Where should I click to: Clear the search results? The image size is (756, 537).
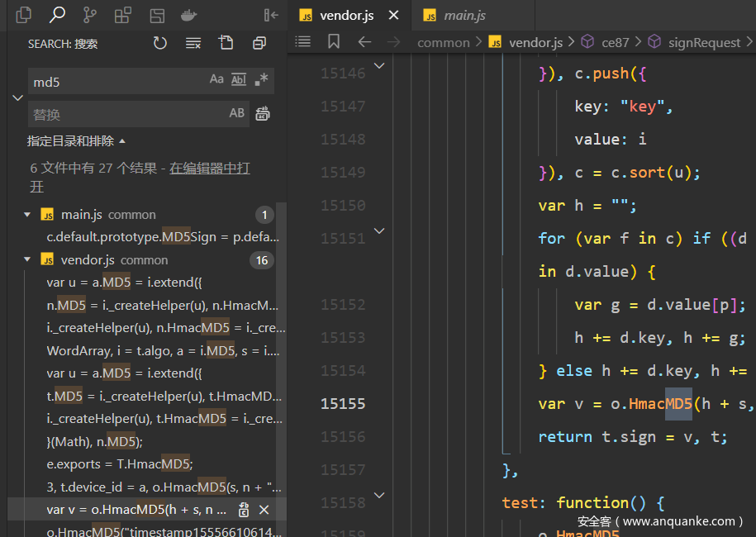tap(193, 43)
